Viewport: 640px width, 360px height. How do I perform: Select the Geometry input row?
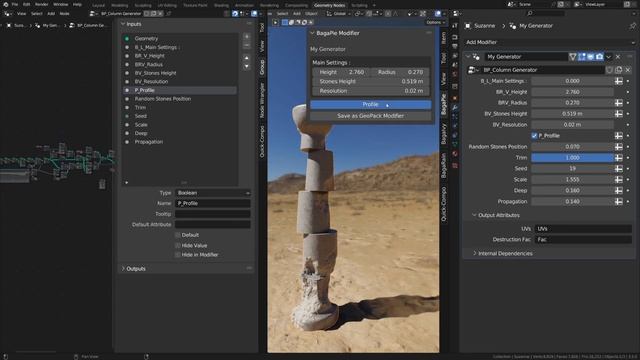[180, 38]
